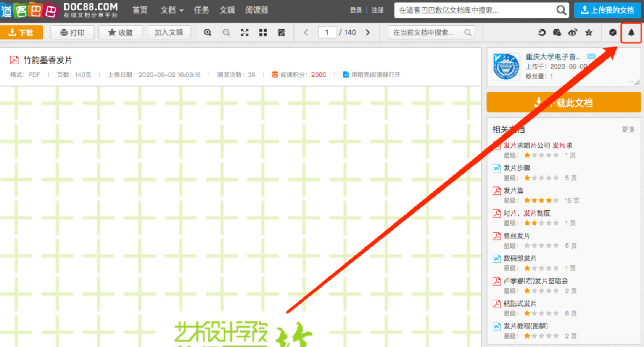Enter fullscreen reading mode
The width and height of the screenshot is (644, 347).
(x=245, y=32)
